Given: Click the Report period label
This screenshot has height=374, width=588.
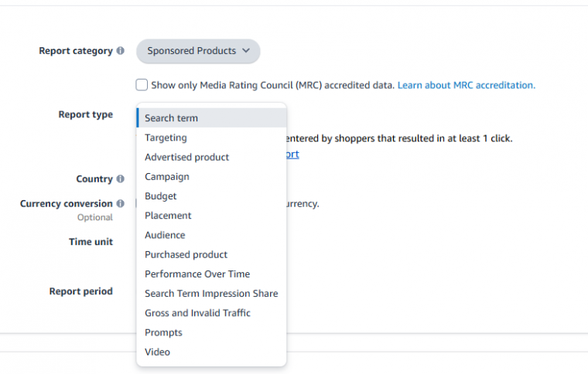Looking at the screenshot, I should tap(81, 291).
